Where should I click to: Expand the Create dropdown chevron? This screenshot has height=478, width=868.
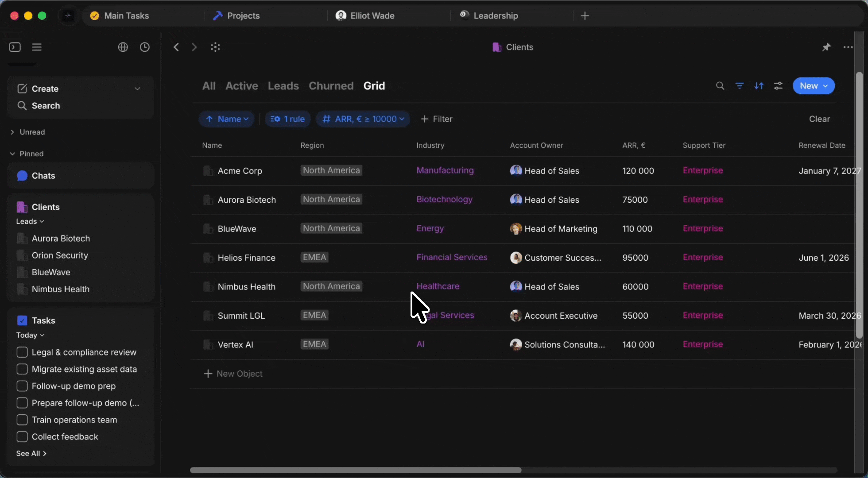click(137, 89)
